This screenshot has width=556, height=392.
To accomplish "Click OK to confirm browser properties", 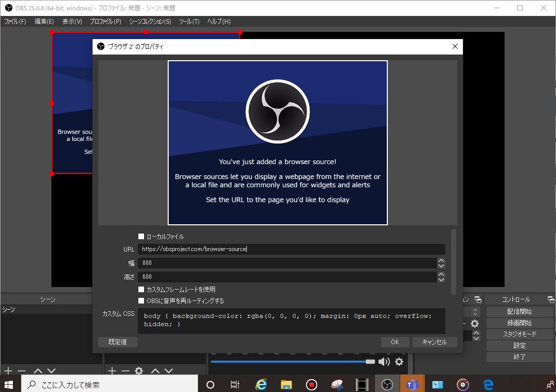I will click(x=395, y=342).
